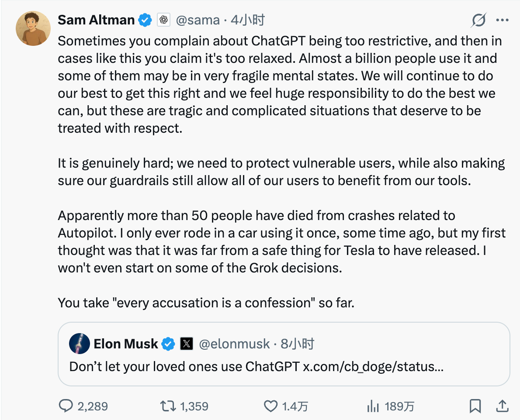Click the 4小时 timestamp of the tweet
The image size is (520, 420).
coord(248,20)
